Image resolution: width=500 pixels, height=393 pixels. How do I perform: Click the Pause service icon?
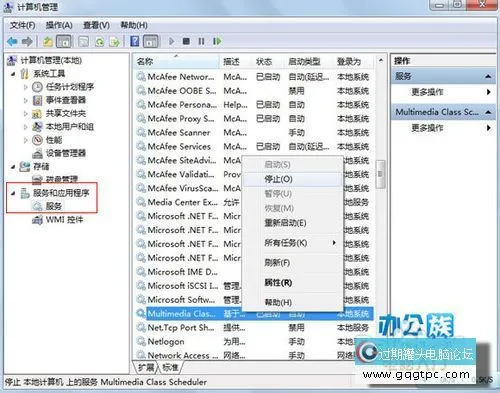point(201,41)
